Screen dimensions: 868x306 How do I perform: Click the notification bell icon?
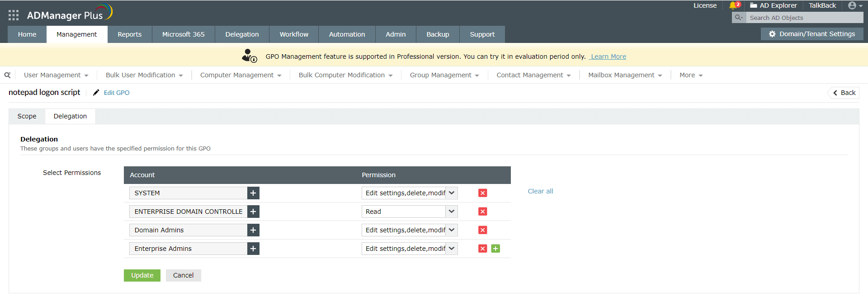pos(733,5)
